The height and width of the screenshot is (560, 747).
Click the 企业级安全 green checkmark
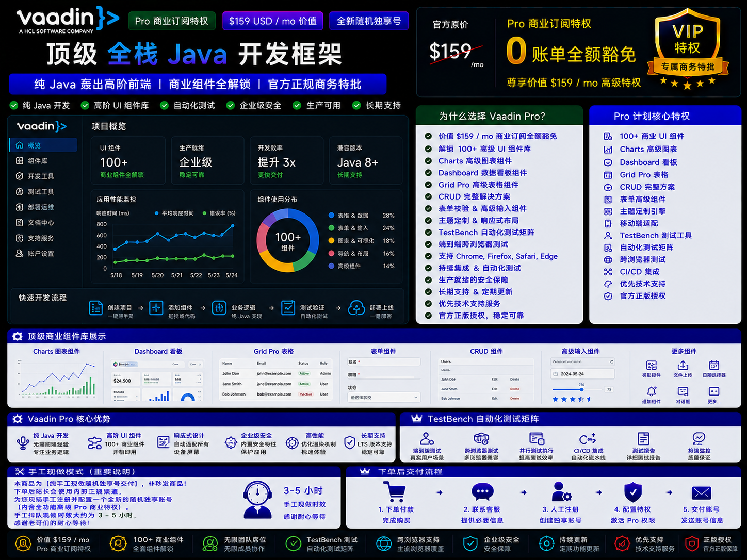[x=231, y=105]
